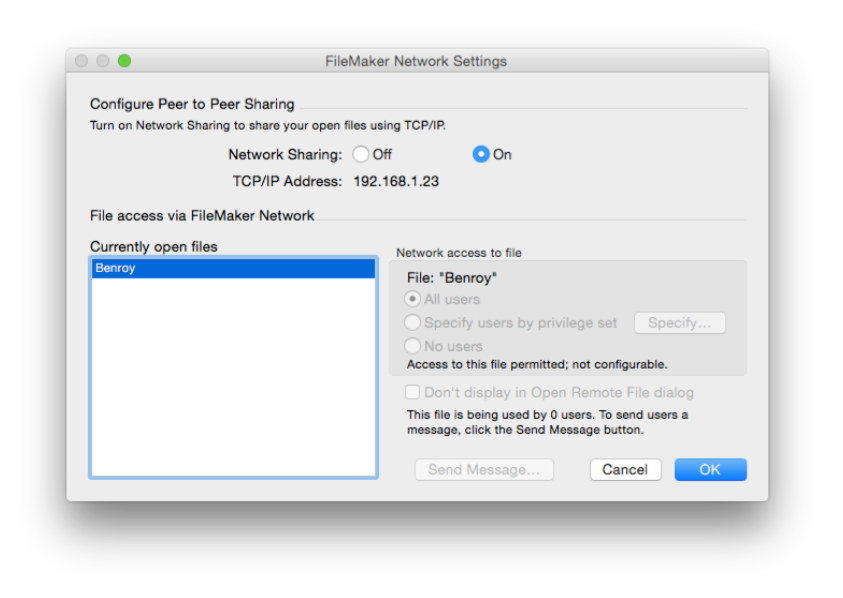Image resolution: width=843 pixels, height=598 pixels.
Task: Click the File: "Benroy" label
Action: pyautogui.click(x=452, y=278)
